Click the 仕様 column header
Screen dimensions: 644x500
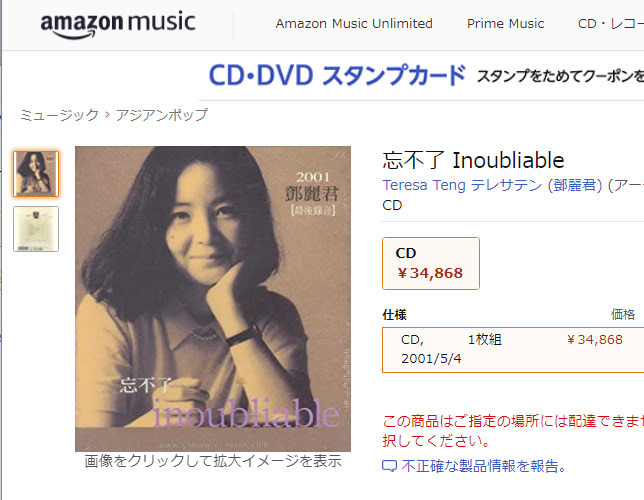tap(394, 315)
